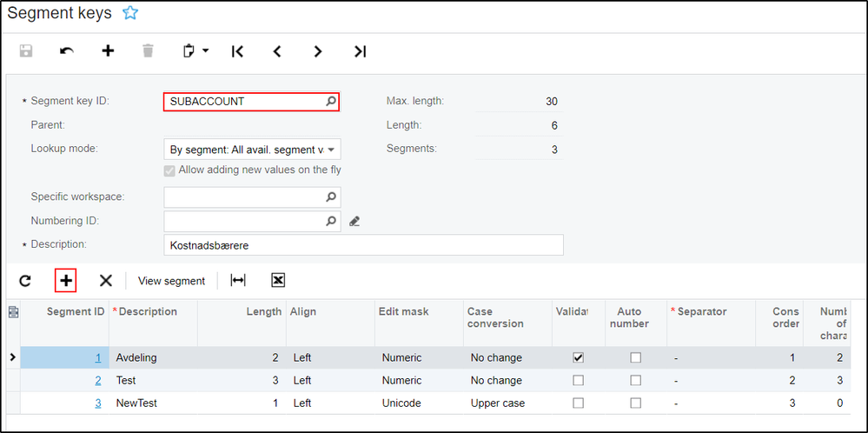Delete the selected segment row
868x433 pixels.
tap(106, 280)
